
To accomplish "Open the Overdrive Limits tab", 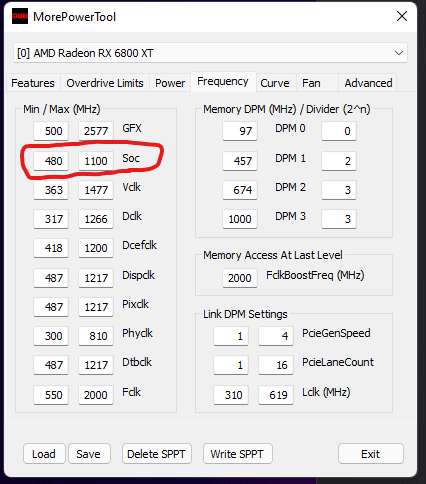I will (105, 83).
